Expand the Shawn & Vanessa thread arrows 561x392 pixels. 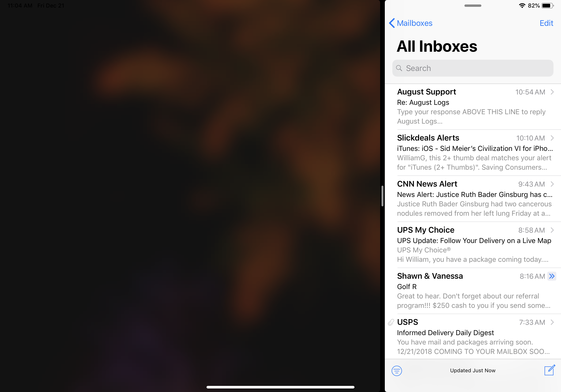(x=552, y=276)
